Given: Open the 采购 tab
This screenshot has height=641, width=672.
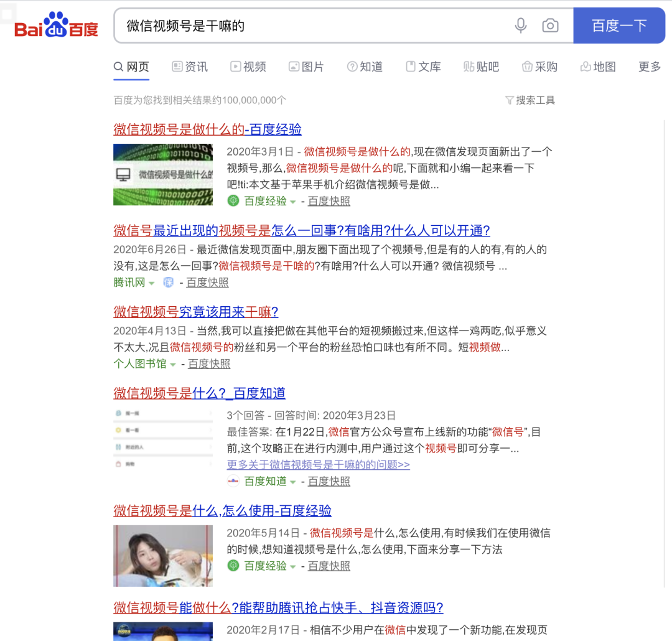Looking at the screenshot, I should (539, 67).
